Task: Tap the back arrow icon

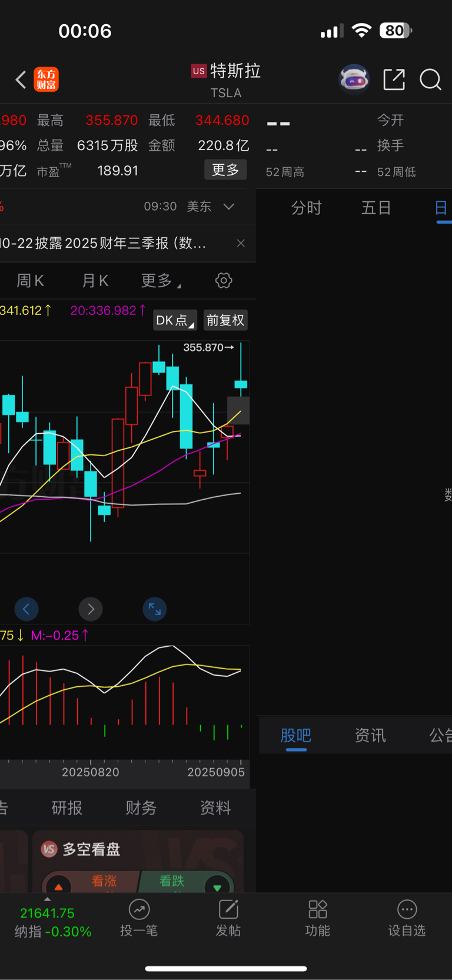Action: [21, 79]
